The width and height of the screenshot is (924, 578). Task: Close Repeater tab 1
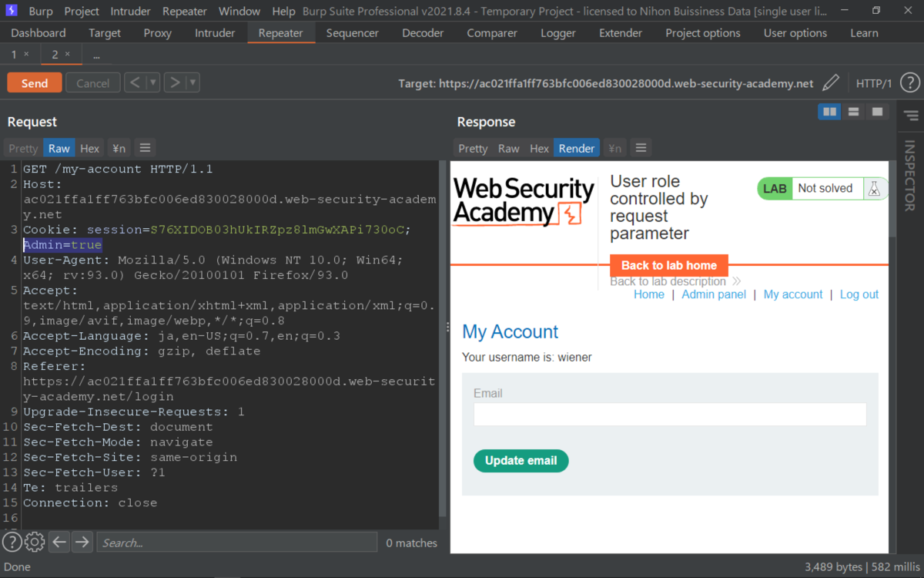(x=26, y=54)
